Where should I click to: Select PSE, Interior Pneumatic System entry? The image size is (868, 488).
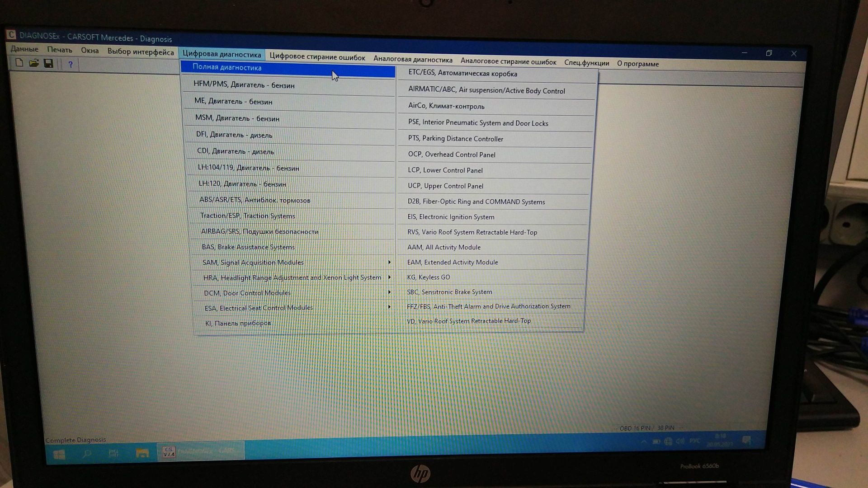pyautogui.click(x=495, y=123)
